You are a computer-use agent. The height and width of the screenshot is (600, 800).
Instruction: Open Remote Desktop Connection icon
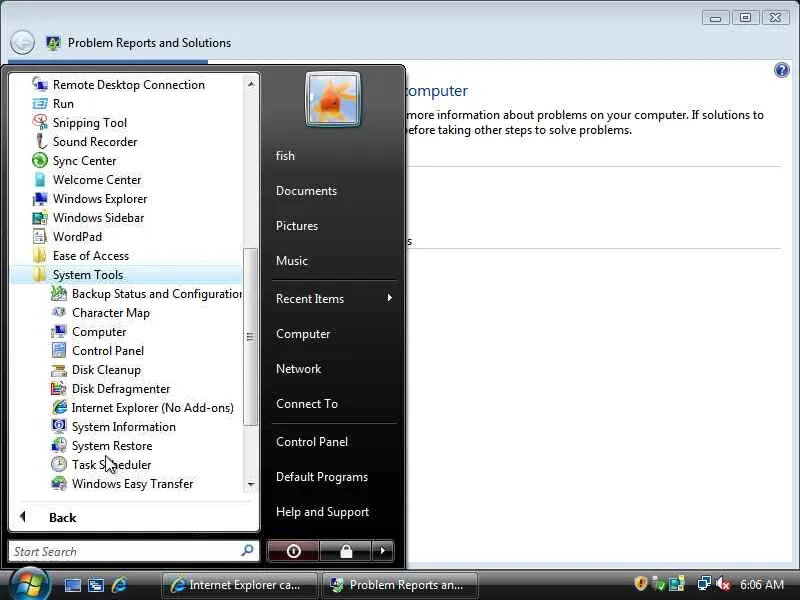pos(40,84)
